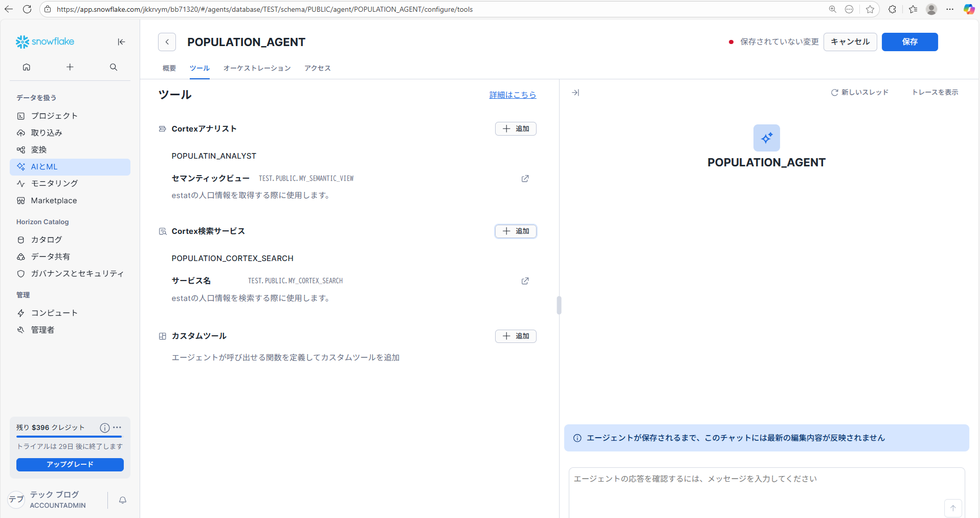Select the POPULATIN_ANALYST tool entry

click(214, 156)
